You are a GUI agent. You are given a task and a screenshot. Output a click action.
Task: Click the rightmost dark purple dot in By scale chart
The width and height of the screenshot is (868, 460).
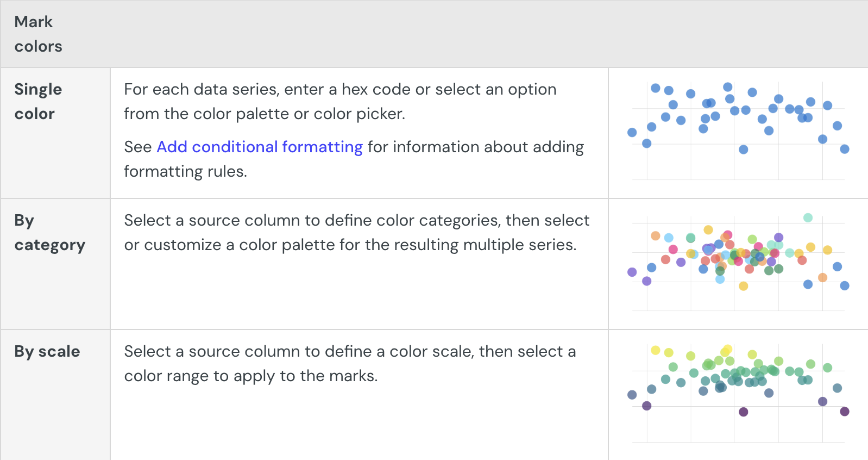click(844, 411)
